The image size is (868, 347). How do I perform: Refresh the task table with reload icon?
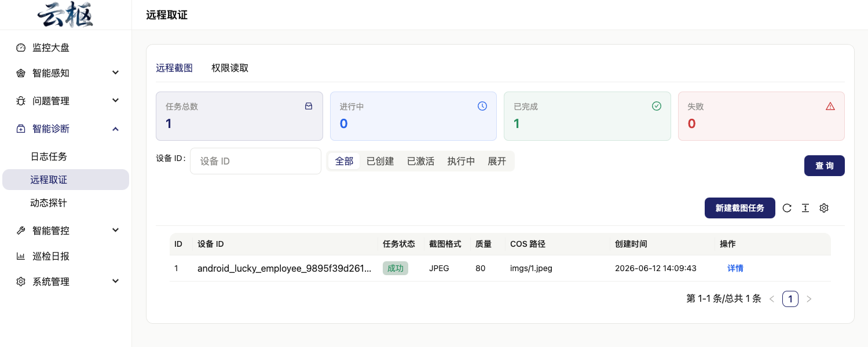coord(787,208)
